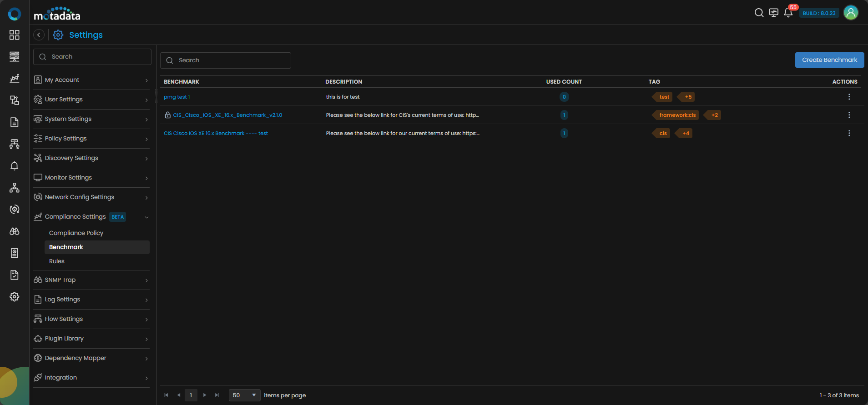Expand My Account settings section

tap(91, 80)
